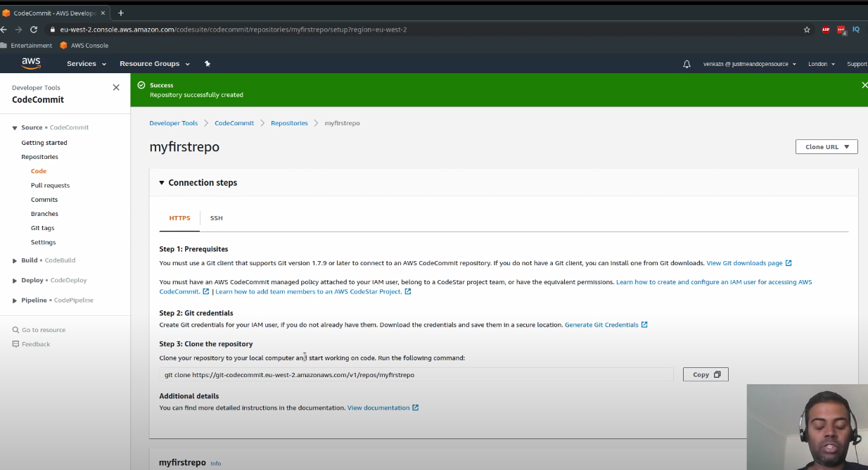868x470 pixels.
Task: Click copy icon inside the Copy button
Action: (x=717, y=375)
